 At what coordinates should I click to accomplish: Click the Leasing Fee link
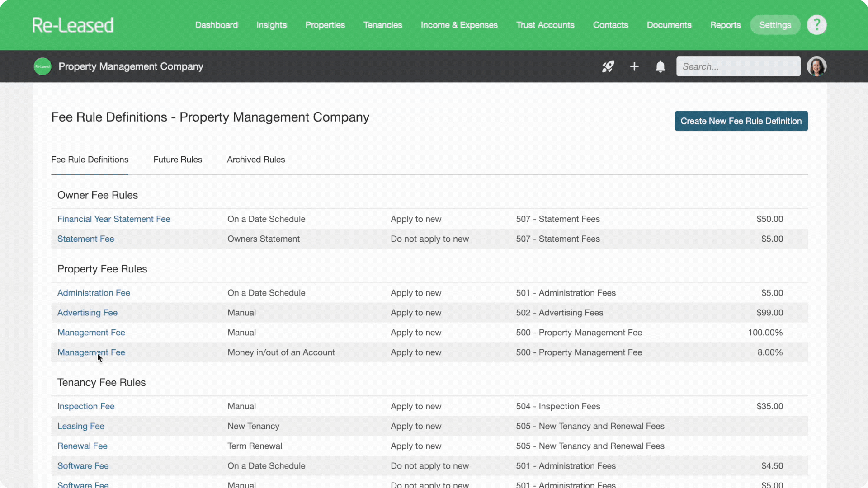point(80,426)
